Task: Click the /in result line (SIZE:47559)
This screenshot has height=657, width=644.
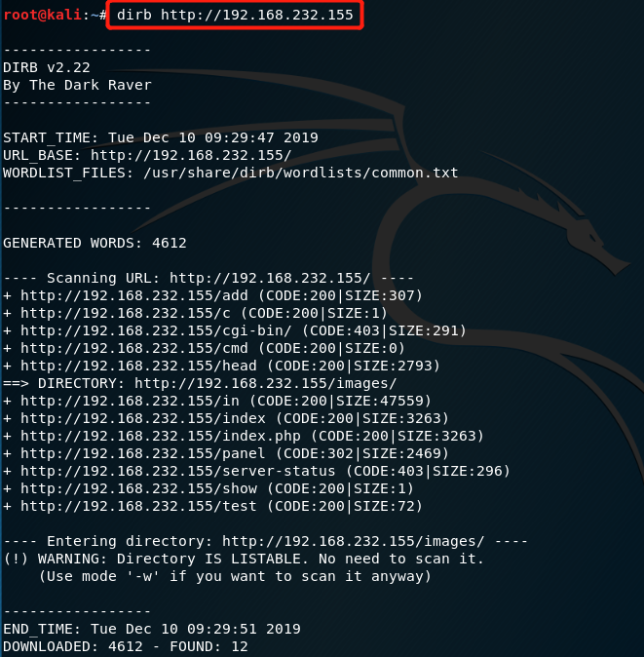Action: pos(217,402)
